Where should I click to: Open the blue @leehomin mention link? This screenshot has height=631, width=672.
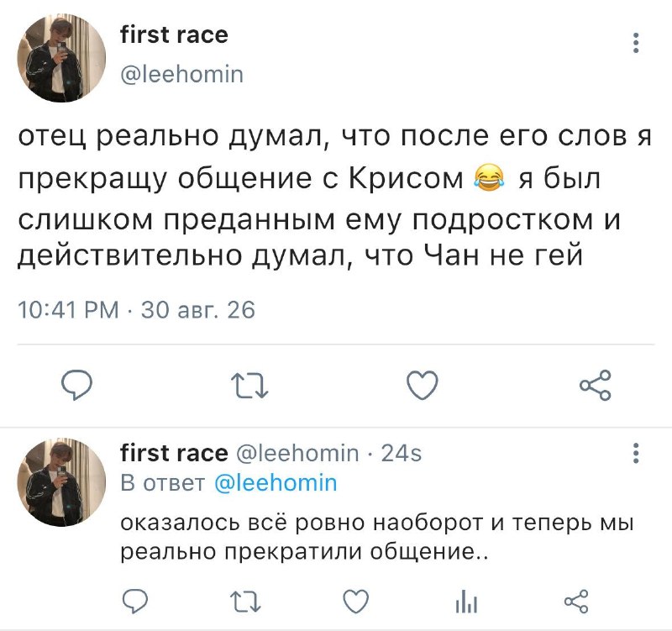point(276,483)
